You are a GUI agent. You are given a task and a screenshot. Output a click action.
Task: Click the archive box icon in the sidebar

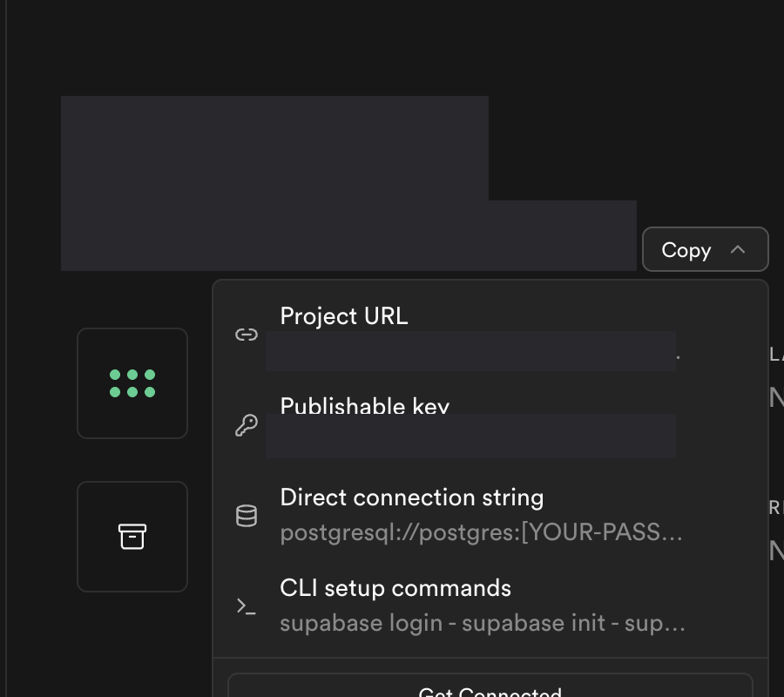(x=132, y=537)
